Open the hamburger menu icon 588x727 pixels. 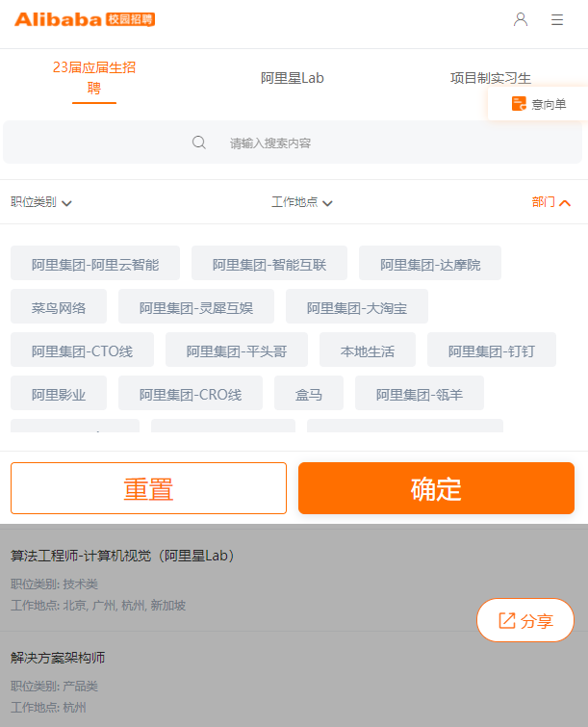pyautogui.click(x=557, y=19)
